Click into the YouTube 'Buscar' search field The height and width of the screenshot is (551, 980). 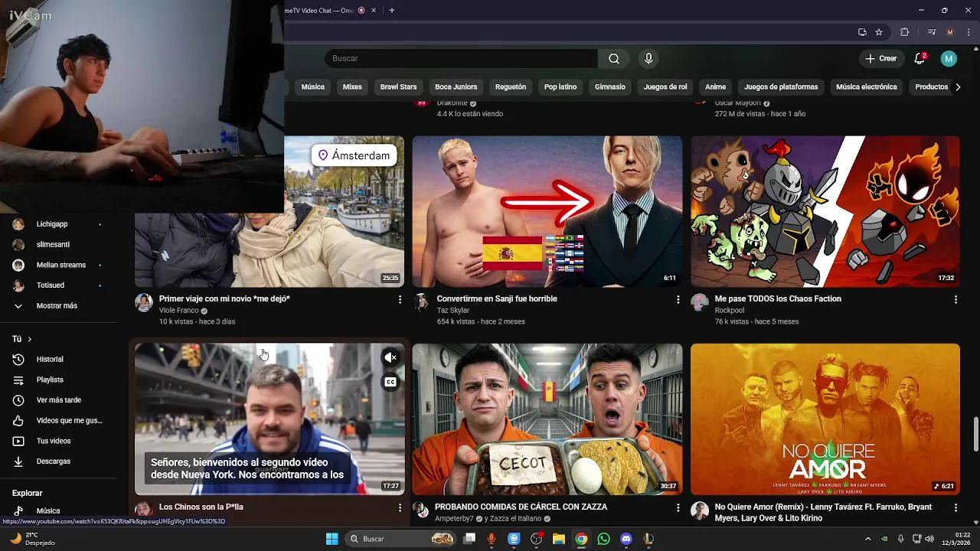click(461, 59)
